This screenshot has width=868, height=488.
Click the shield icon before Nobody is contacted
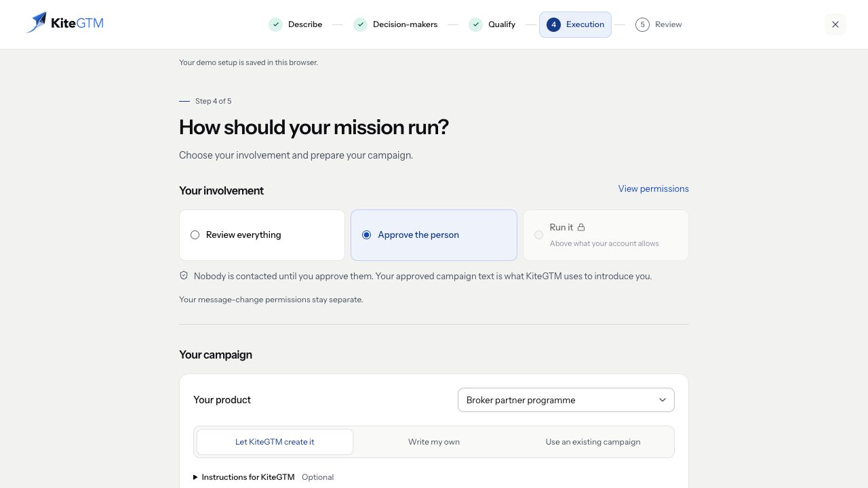(x=183, y=276)
